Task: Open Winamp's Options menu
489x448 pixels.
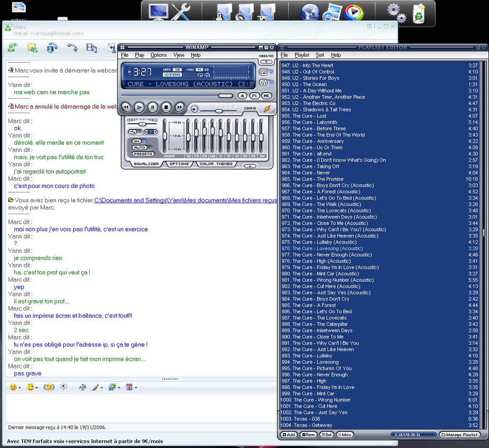Action: tap(159, 55)
